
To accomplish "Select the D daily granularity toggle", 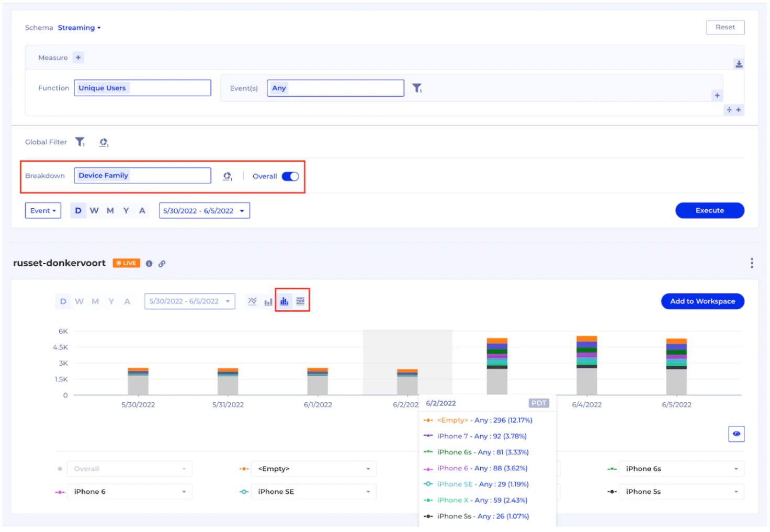I will [78, 210].
